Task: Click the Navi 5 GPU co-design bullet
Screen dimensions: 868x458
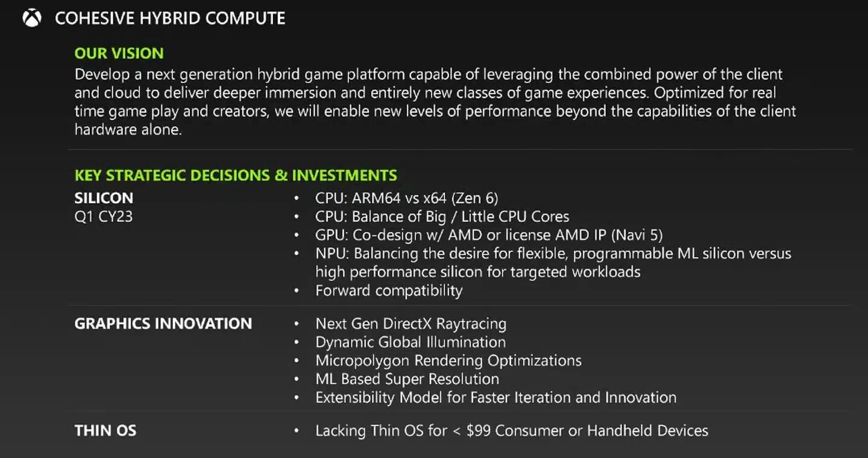Action: pos(489,235)
